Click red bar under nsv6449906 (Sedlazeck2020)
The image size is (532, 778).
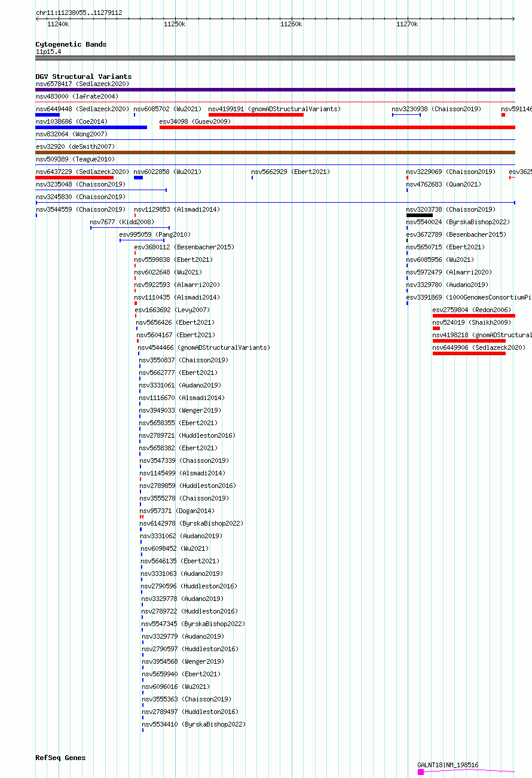point(469,353)
